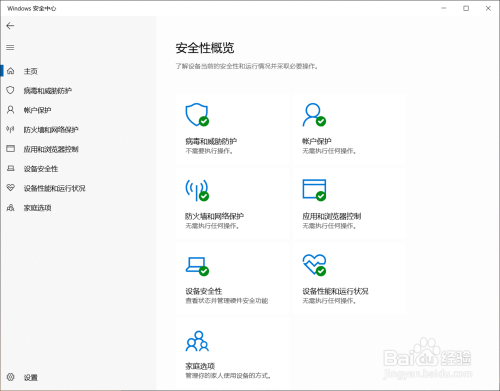This screenshot has width=500, height=391.
Task: Click the 应用和浏览器控制 tile title
Action: 331,216
